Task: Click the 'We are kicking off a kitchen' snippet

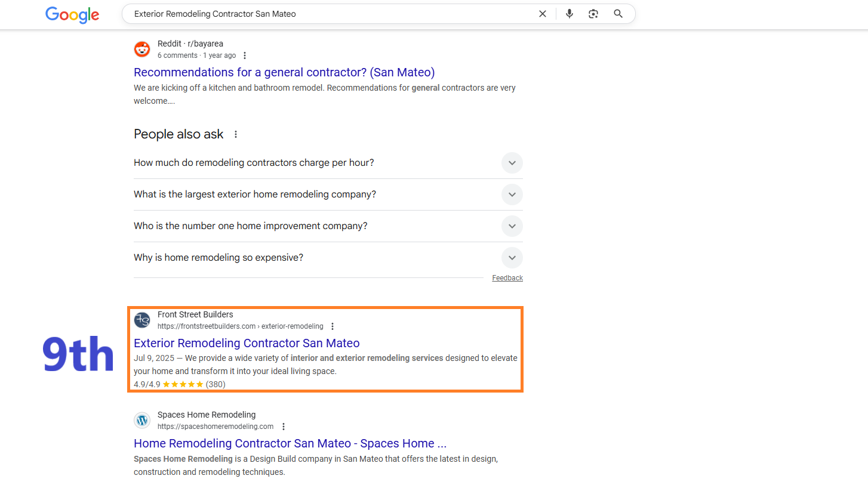Action: pyautogui.click(x=325, y=94)
